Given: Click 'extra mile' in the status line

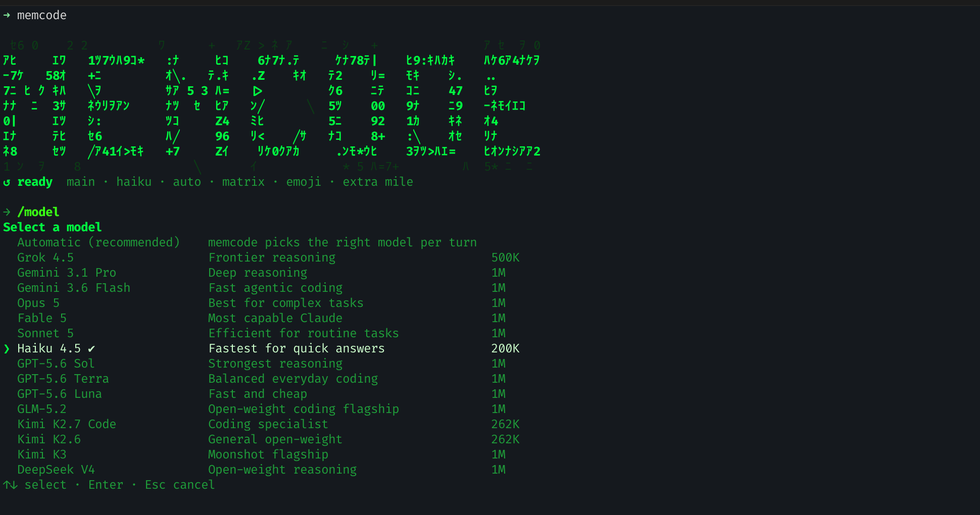Looking at the screenshot, I should [x=378, y=182].
